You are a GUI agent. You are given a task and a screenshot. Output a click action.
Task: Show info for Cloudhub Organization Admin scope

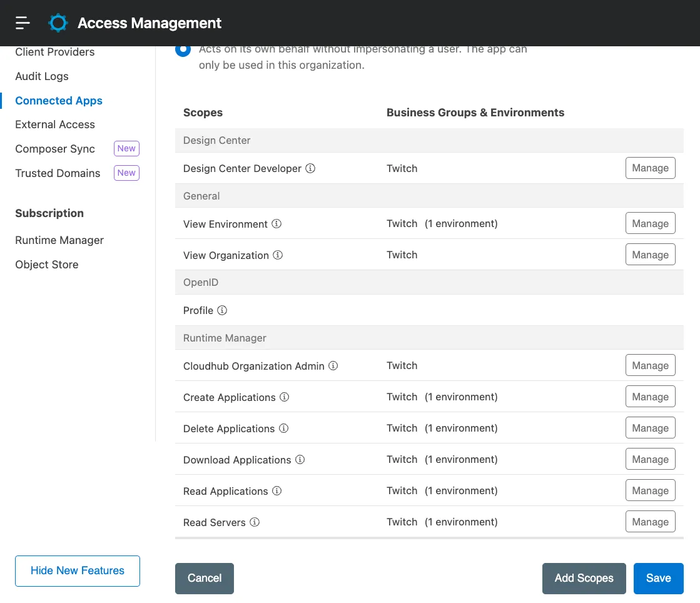pyautogui.click(x=333, y=365)
